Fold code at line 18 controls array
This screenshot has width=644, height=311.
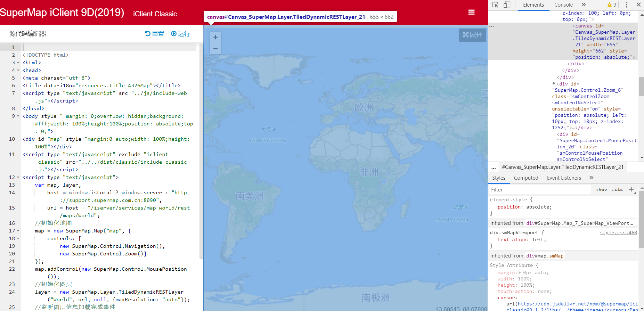pyautogui.click(x=18, y=239)
